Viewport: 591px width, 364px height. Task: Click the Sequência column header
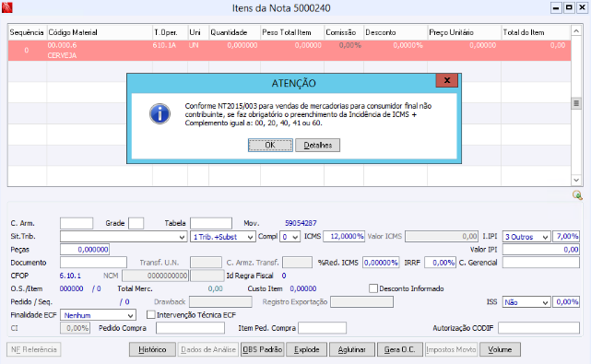(27, 32)
